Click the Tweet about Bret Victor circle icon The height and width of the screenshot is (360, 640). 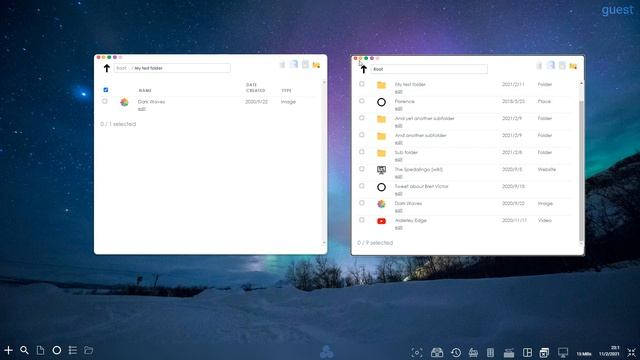coord(381,187)
